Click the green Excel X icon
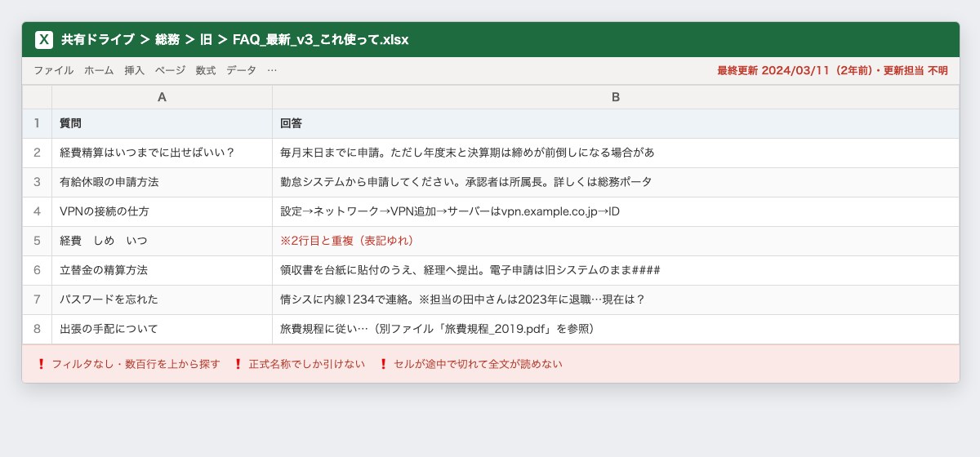This screenshot has height=457, width=980. point(44,39)
